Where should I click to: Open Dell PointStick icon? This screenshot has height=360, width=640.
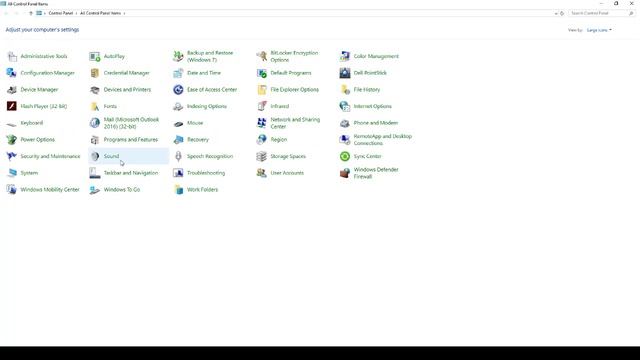click(x=345, y=73)
